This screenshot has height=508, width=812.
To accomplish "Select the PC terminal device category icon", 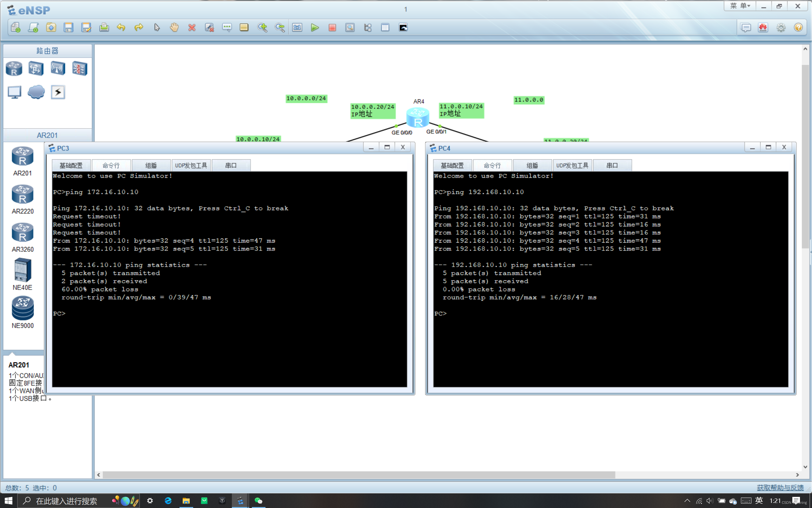I will pyautogui.click(x=14, y=92).
